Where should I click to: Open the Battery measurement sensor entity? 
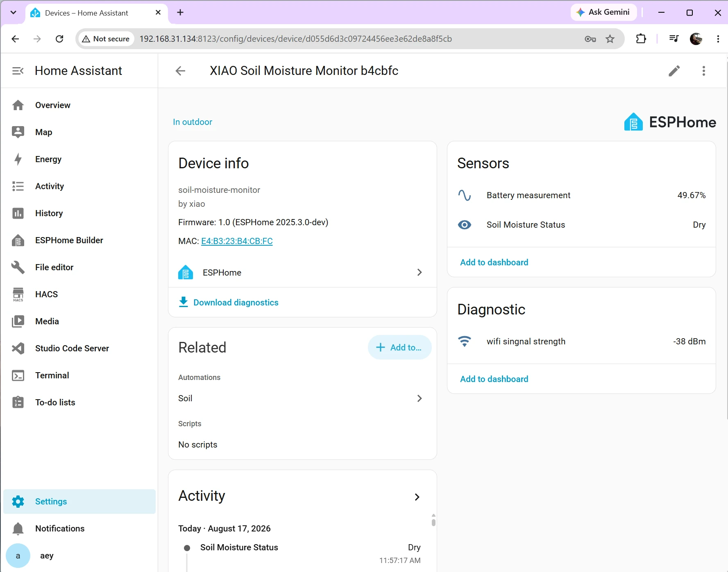coord(581,195)
